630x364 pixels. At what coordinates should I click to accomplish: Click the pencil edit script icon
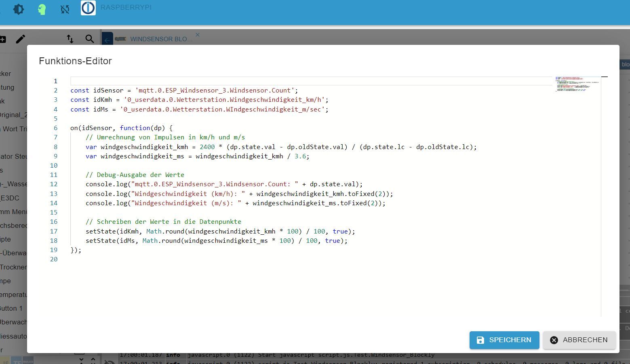(x=20, y=39)
